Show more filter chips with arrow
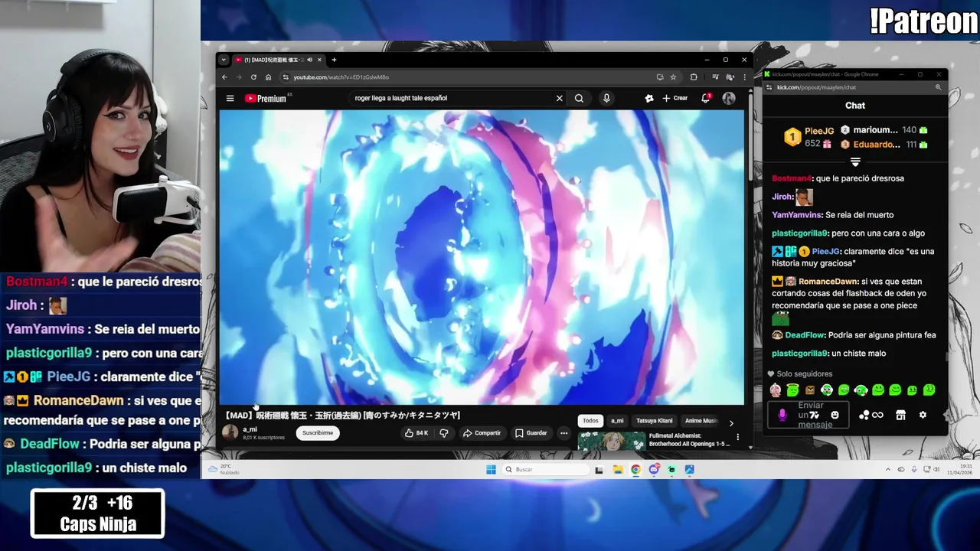The height and width of the screenshot is (551, 980). [x=731, y=422]
